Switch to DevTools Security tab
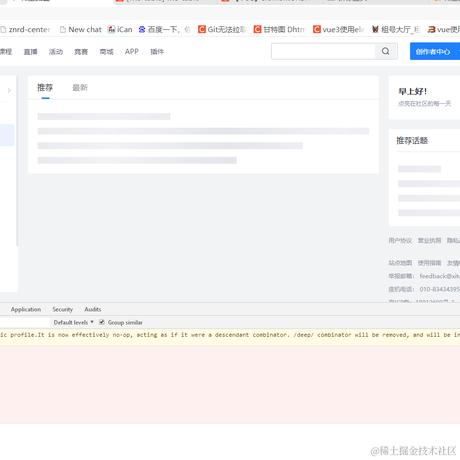 62,309
